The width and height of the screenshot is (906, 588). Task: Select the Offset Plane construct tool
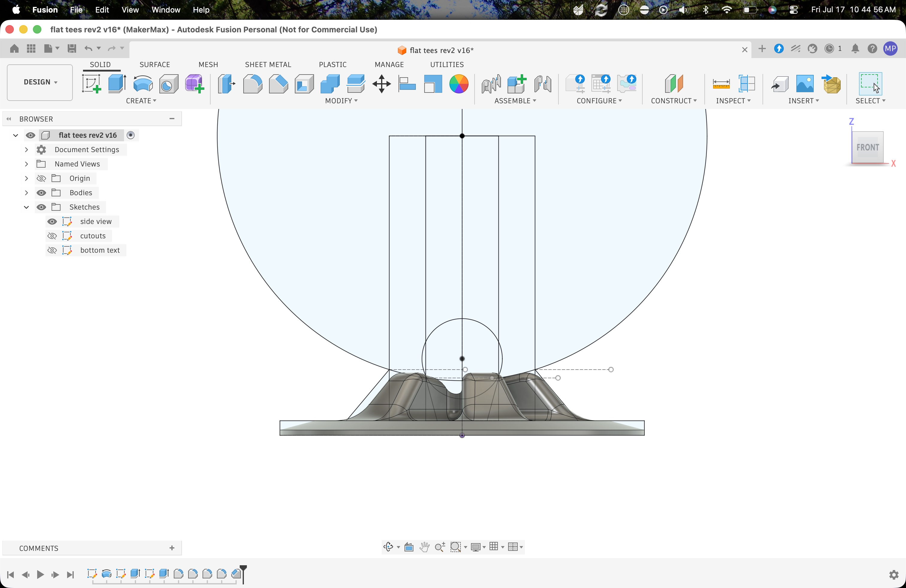coord(674,84)
